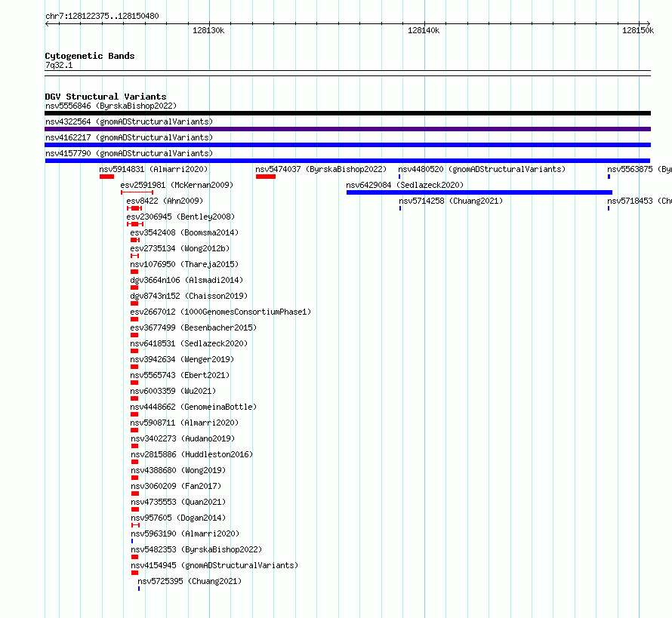
Task: Click nsv4735553 (Quan2021) label
Action: tap(178, 502)
